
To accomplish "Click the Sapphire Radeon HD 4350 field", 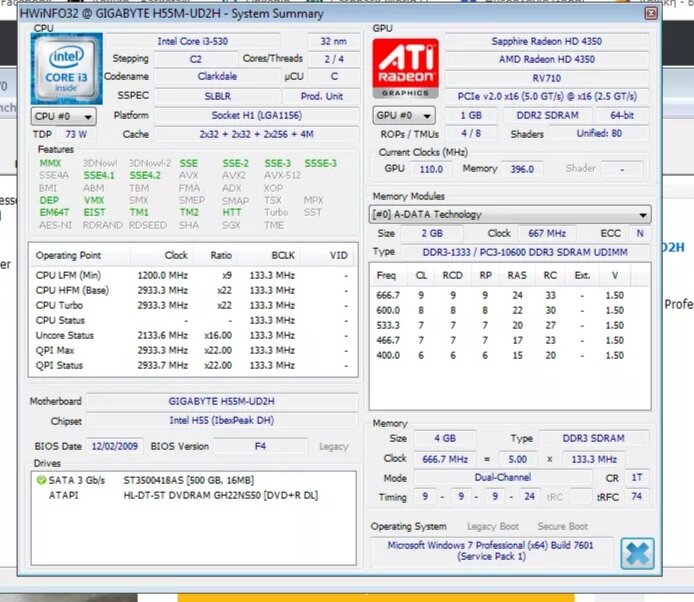I will point(547,41).
